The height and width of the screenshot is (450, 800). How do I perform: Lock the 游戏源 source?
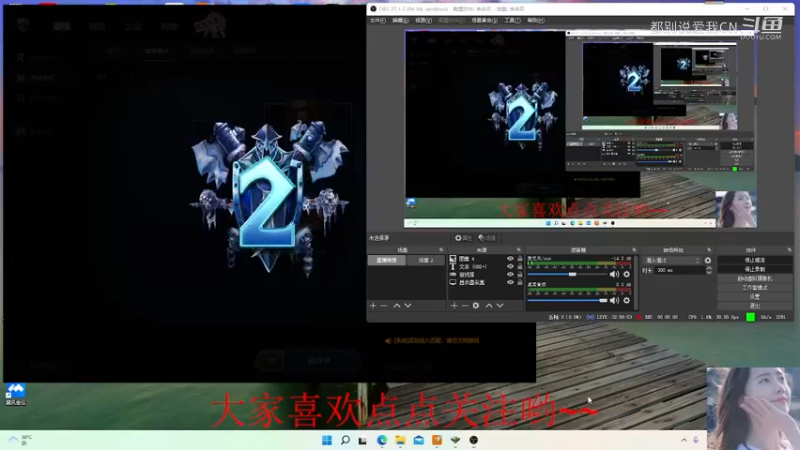click(519, 274)
